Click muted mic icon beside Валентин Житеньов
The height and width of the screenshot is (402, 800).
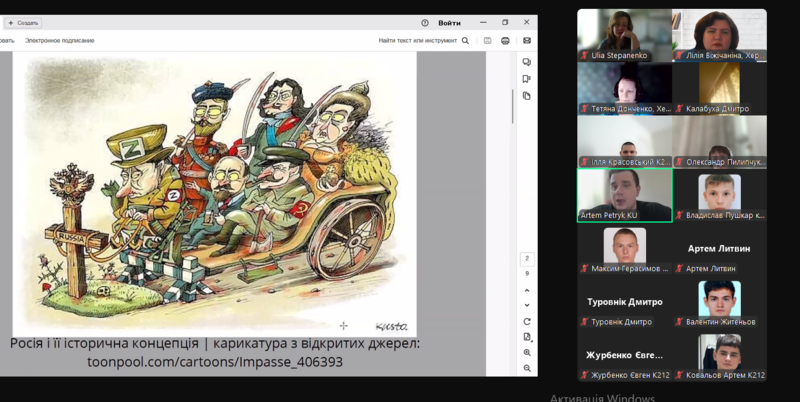pos(680,322)
